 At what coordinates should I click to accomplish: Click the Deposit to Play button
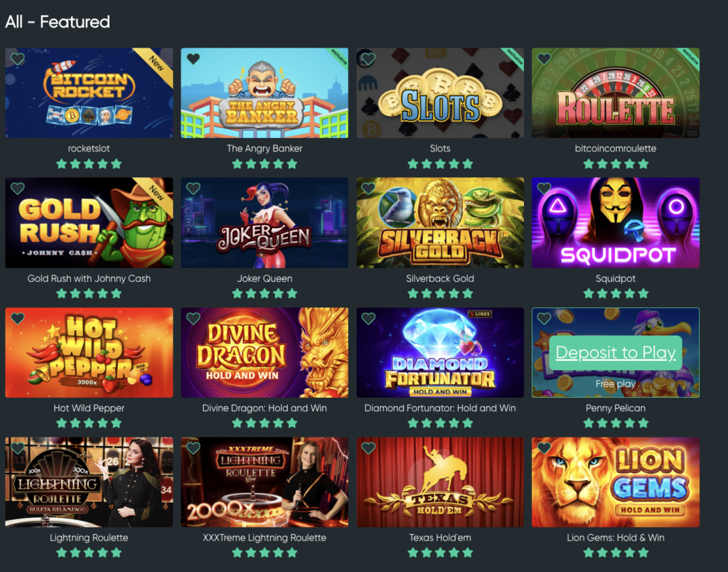615,353
